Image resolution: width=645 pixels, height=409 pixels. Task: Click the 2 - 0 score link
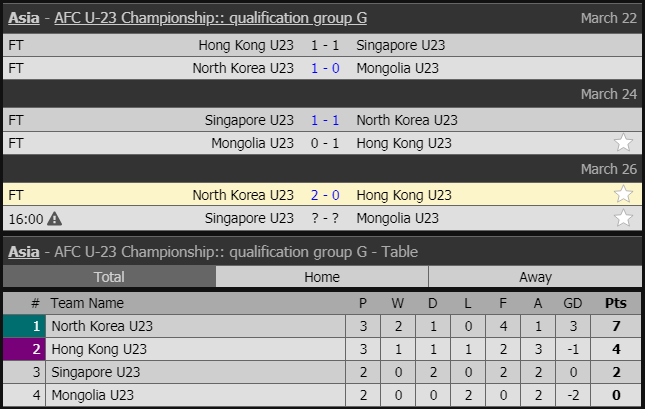click(x=325, y=194)
